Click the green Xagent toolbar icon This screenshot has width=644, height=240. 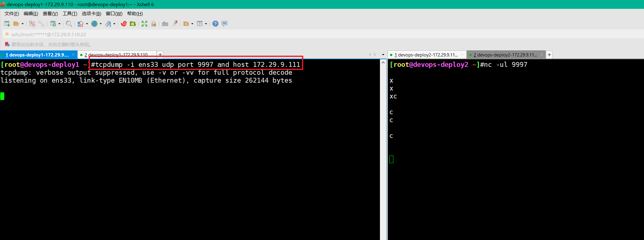pos(133,24)
